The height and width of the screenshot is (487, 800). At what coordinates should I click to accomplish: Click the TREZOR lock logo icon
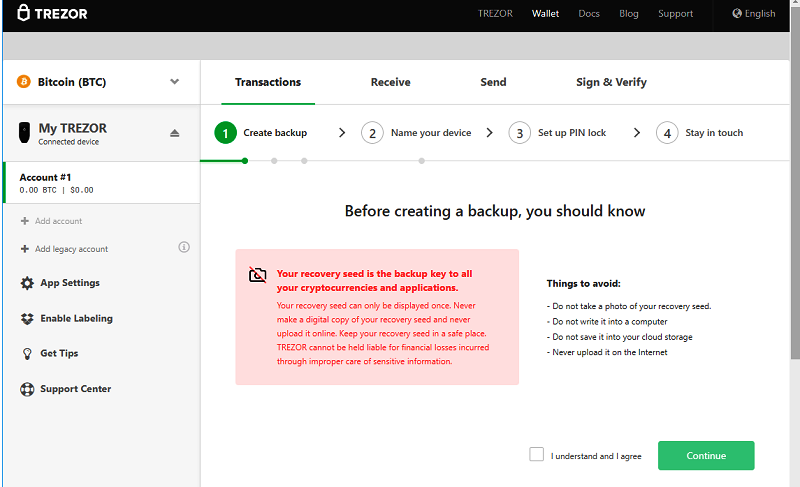click(x=23, y=13)
